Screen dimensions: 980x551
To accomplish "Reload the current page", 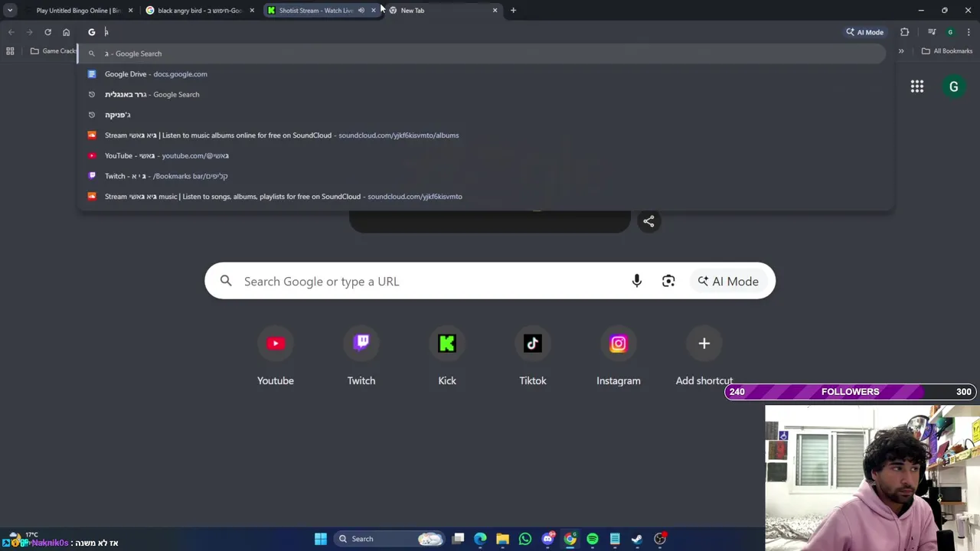I will click(47, 32).
